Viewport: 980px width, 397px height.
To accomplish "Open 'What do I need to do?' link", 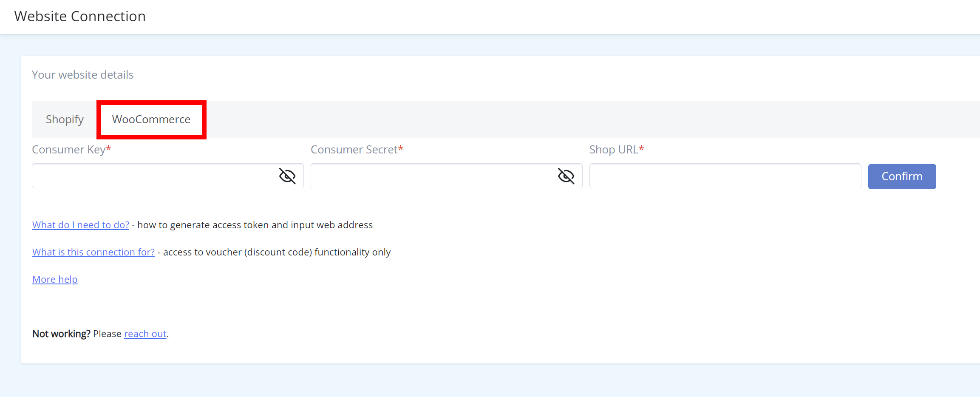I will tap(81, 225).
